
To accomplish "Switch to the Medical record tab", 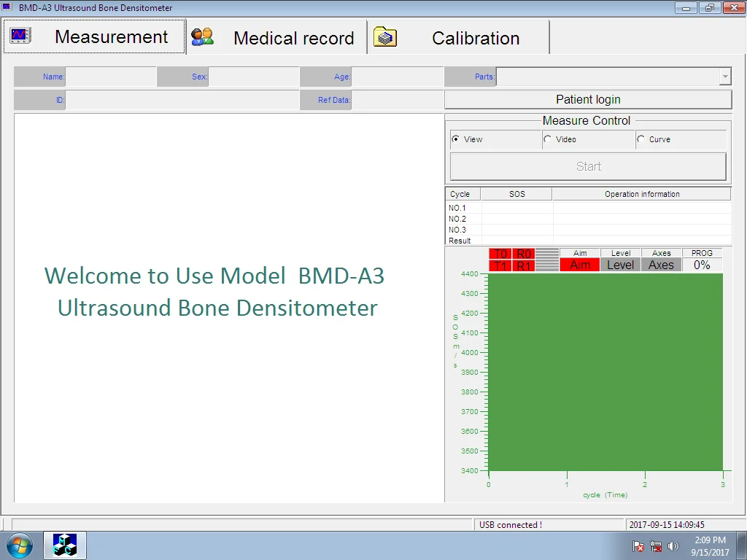I will pyautogui.click(x=293, y=38).
